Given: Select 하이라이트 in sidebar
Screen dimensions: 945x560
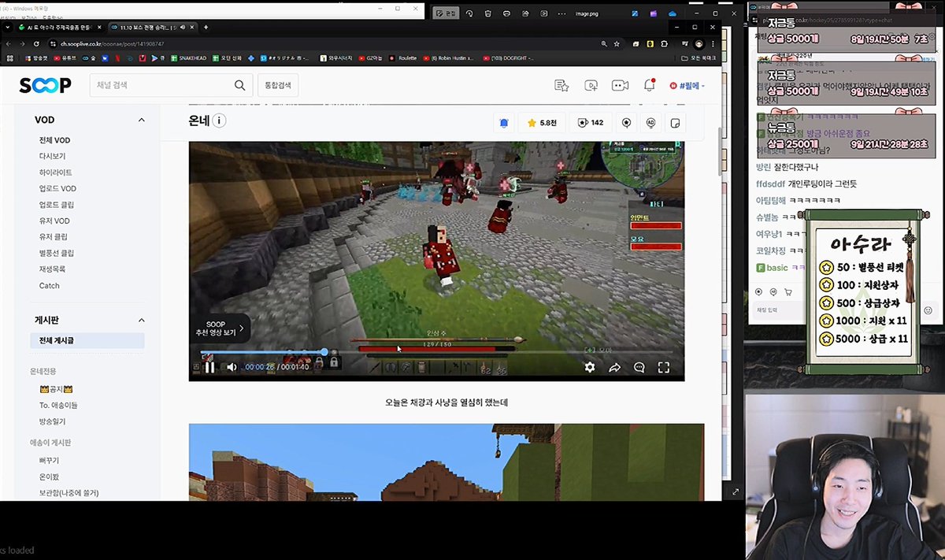Looking at the screenshot, I should [x=56, y=172].
